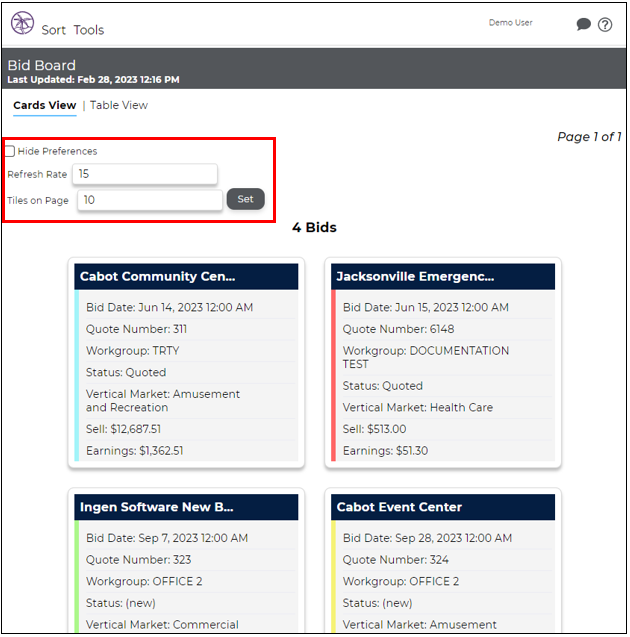Image resolution: width=630 pixels, height=637 pixels.
Task: Click the Demo User name
Action: [x=511, y=23]
